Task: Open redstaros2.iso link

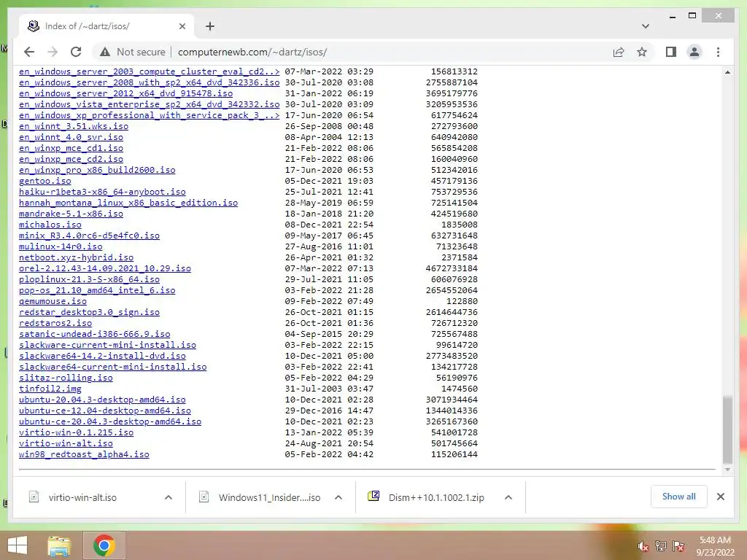Action: coord(55,323)
